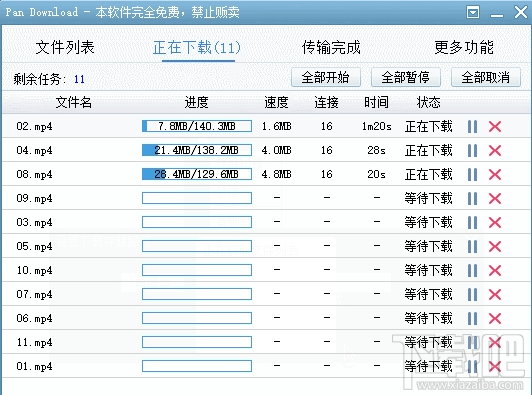This screenshot has width=532, height=395.
Task: Pause the 02.mp4 download
Action: point(472,127)
